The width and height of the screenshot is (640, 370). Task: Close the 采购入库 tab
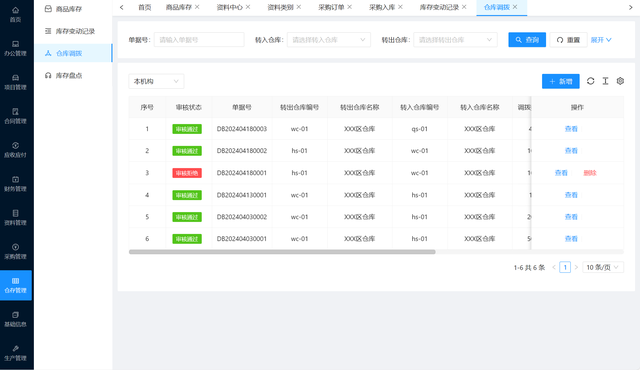coord(400,7)
